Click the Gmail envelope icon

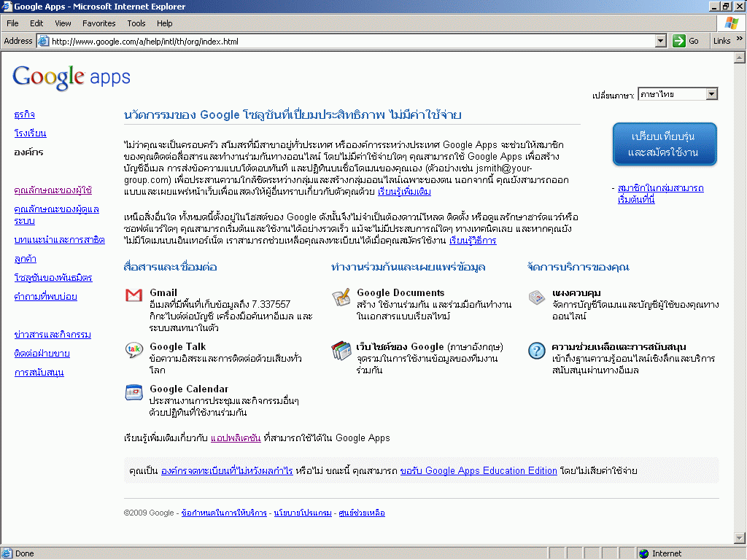click(x=133, y=295)
